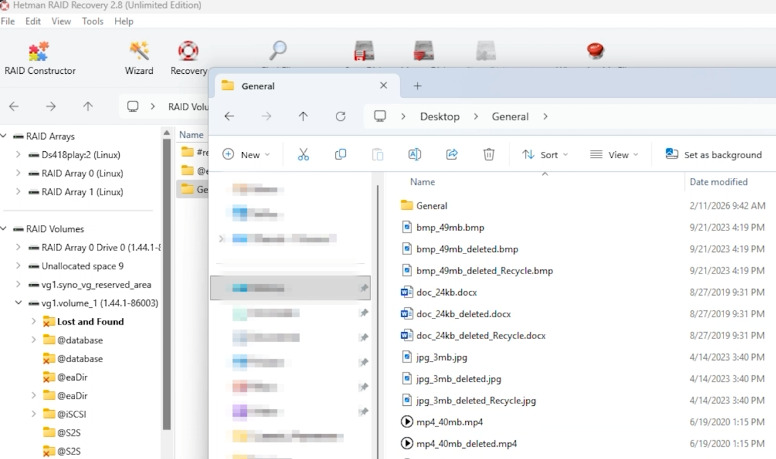Expand Unallocated space 9 node
The width and height of the screenshot is (776, 459).
(x=18, y=266)
